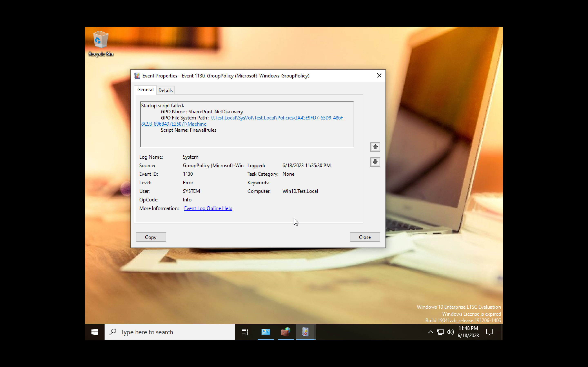588x367 pixels.
Task: Open the Recycle Bin
Action: (100, 41)
